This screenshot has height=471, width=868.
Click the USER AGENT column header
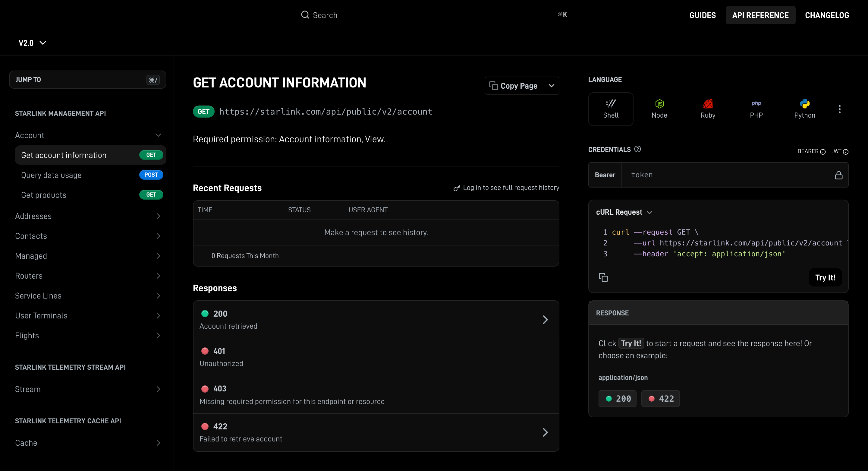pyautogui.click(x=368, y=210)
